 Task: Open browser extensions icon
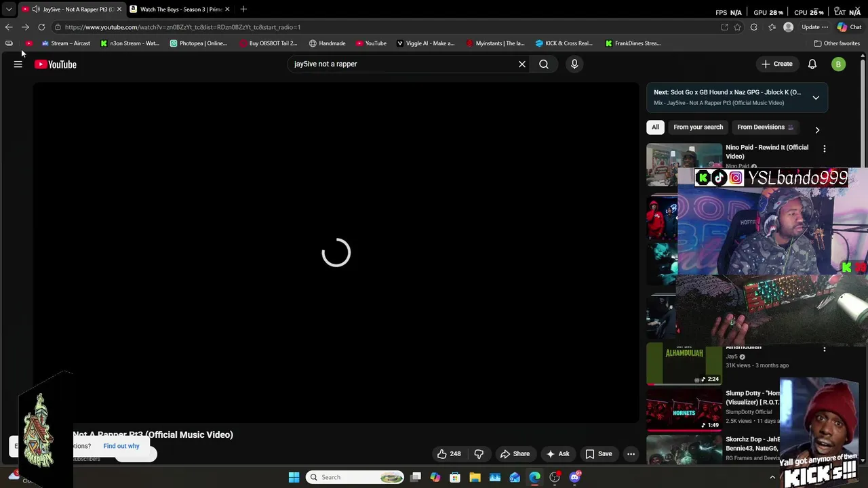[754, 27]
